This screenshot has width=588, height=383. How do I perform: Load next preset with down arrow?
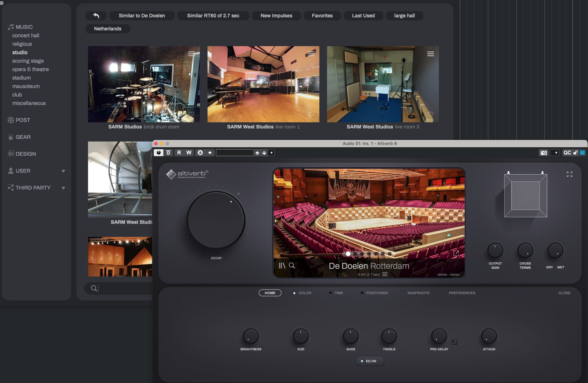tap(264, 153)
